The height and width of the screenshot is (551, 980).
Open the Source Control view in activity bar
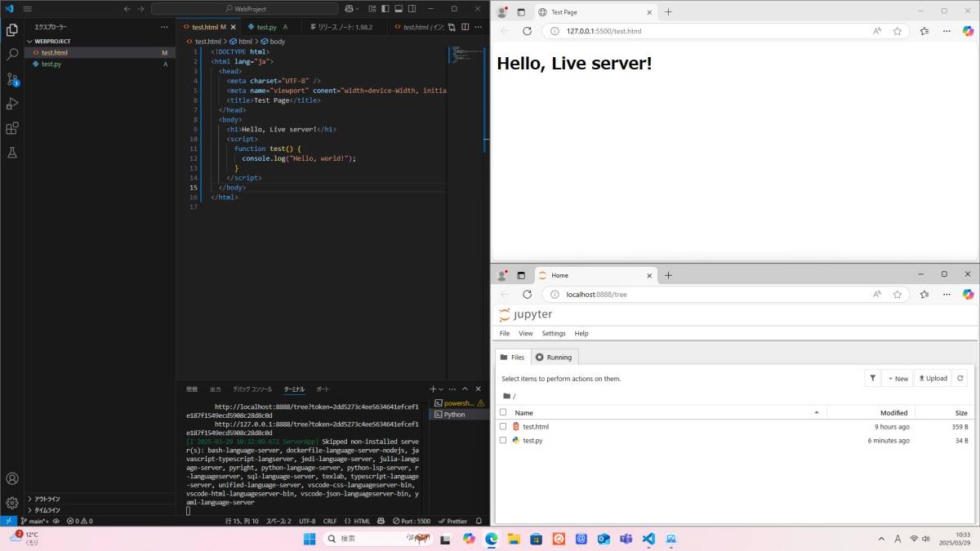pos(12,79)
